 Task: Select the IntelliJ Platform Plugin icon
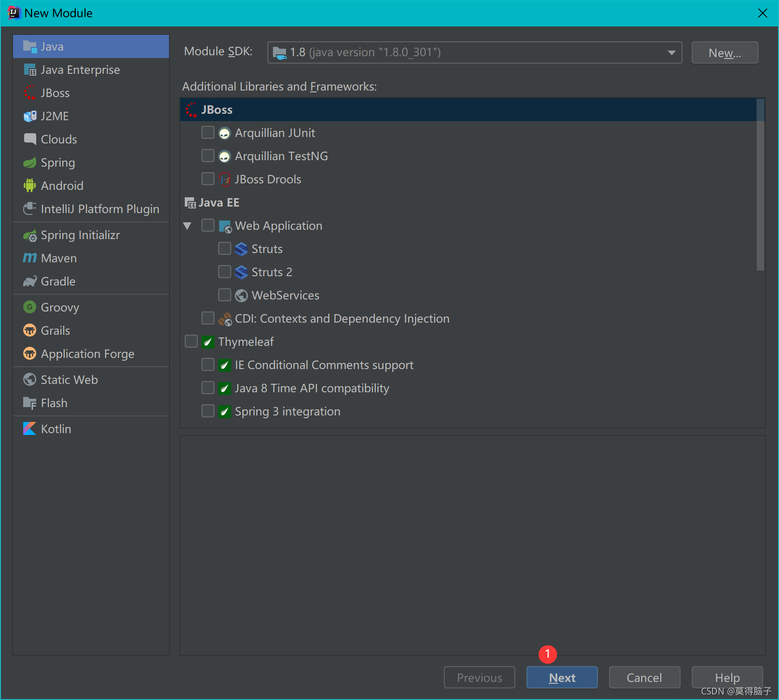30,209
